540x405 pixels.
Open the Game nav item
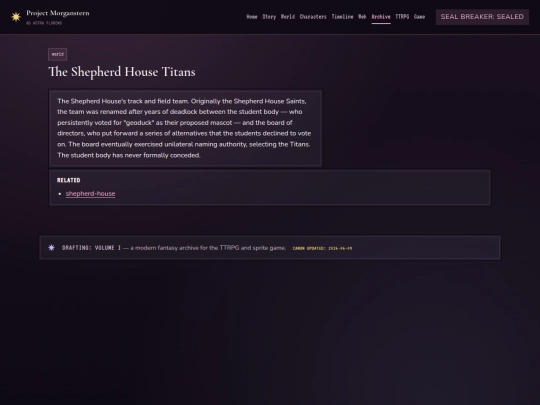pos(419,17)
